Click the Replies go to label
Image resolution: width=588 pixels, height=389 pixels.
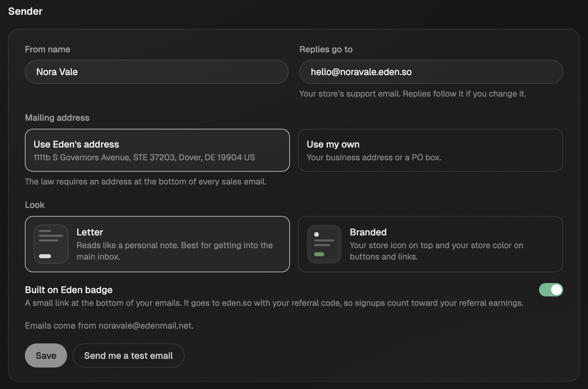[x=326, y=49]
